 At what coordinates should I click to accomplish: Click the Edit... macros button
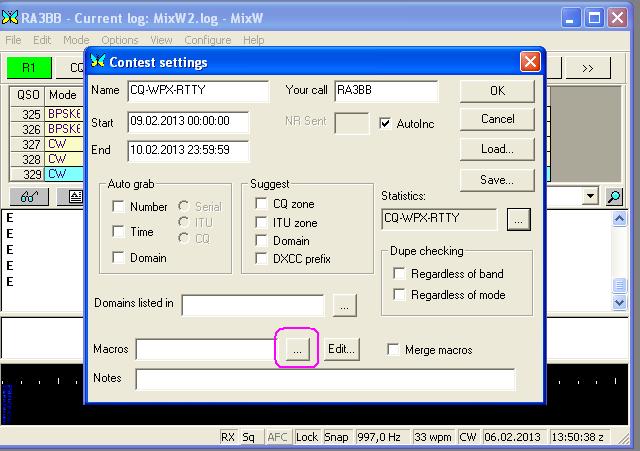[x=341, y=349]
